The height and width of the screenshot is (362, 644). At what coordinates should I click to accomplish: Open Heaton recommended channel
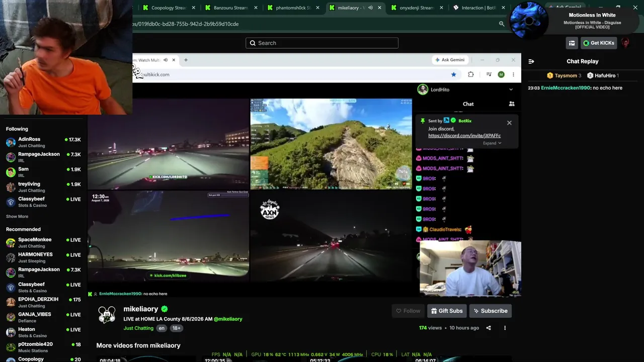point(44,332)
